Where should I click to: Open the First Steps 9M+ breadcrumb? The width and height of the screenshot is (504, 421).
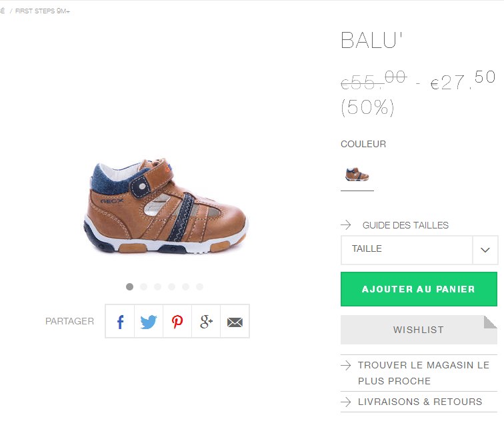pyautogui.click(x=43, y=11)
